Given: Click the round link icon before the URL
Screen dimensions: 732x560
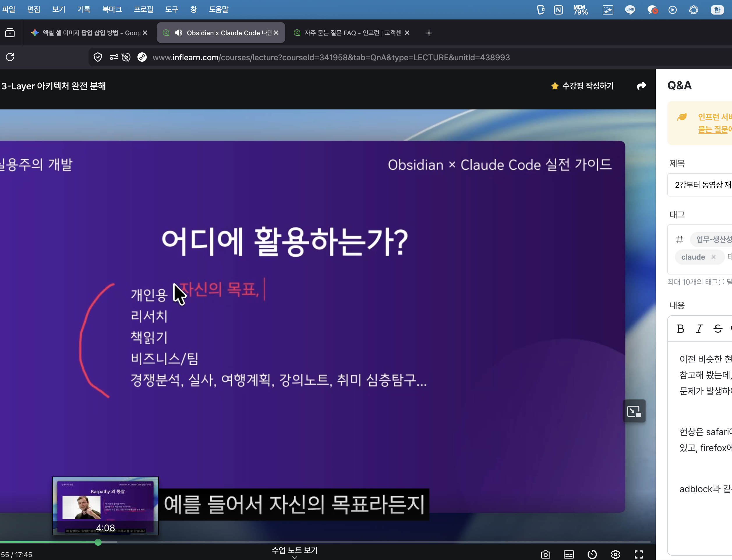Looking at the screenshot, I should tap(142, 57).
